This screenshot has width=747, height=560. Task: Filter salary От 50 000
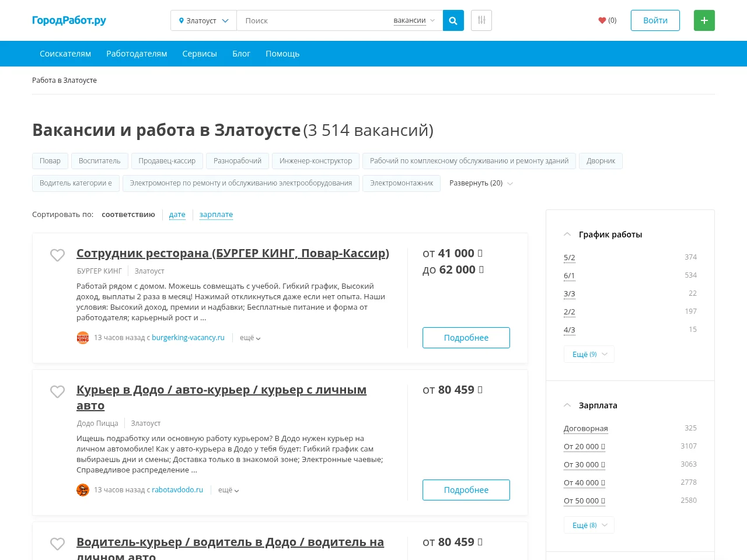(584, 501)
